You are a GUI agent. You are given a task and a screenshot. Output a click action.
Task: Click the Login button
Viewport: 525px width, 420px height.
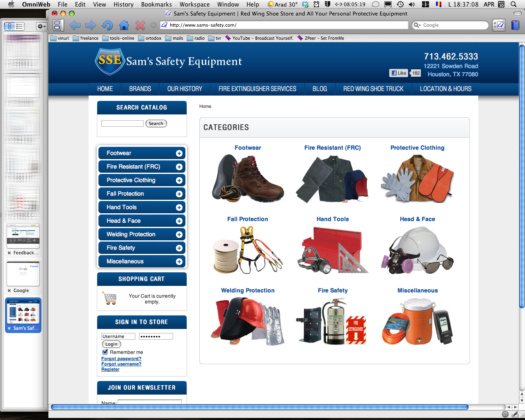coord(111,344)
